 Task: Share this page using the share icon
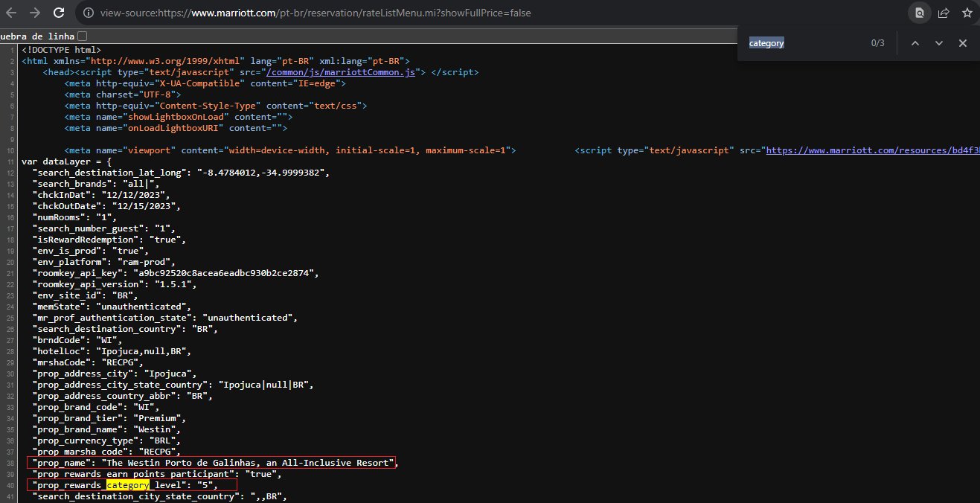[943, 13]
